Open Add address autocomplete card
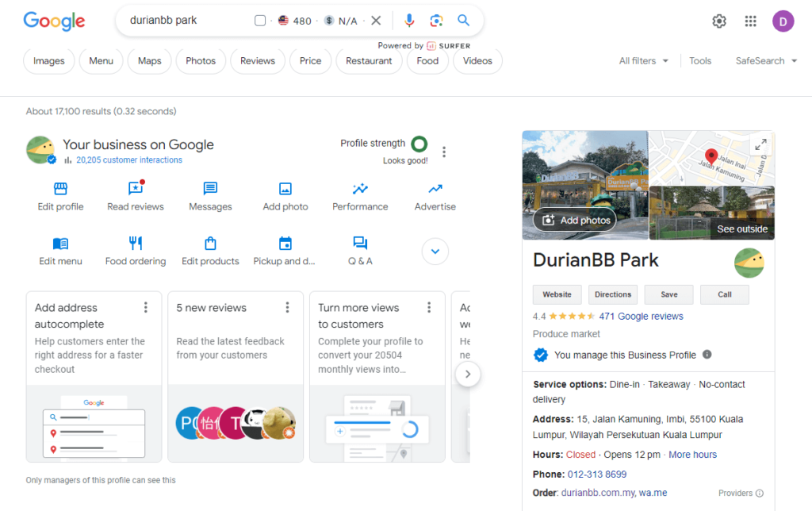 click(x=94, y=377)
